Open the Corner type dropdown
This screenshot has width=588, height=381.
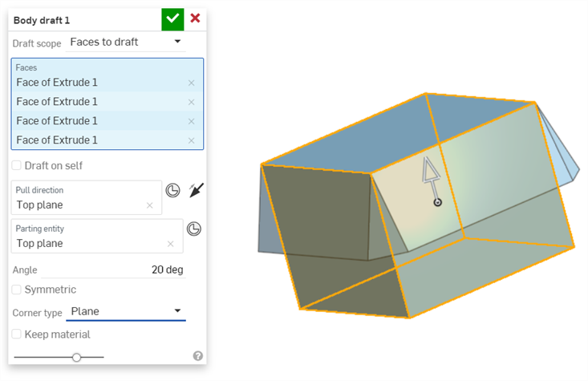[126, 312]
